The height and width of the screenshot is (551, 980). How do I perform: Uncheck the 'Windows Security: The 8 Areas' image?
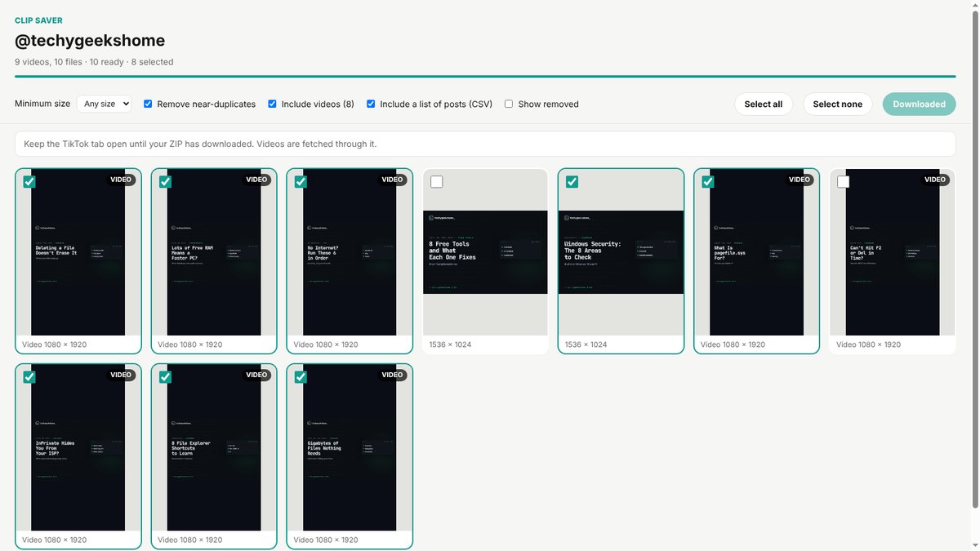(x=572, y=182)
